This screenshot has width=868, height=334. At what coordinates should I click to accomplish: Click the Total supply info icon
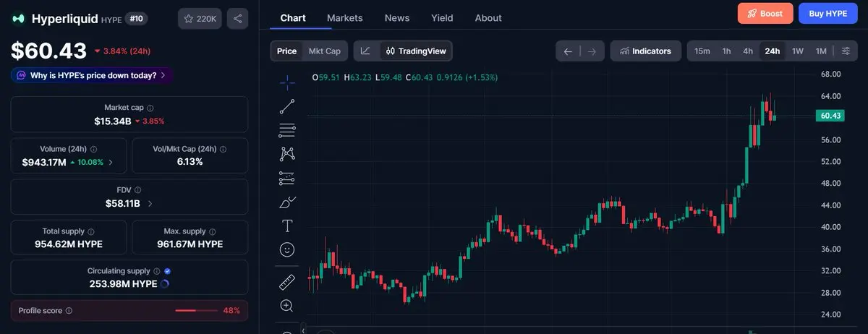[91, 231]
